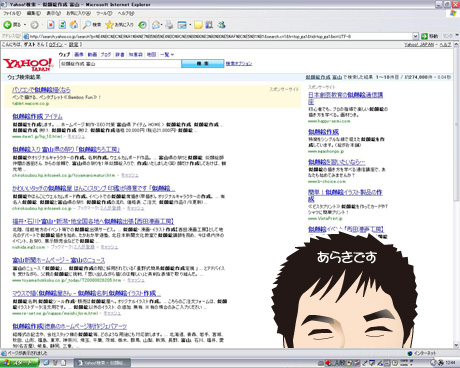460x368 pixels.
Task: Expand the address bar dropdown arrow
Action: coord(415,36)
